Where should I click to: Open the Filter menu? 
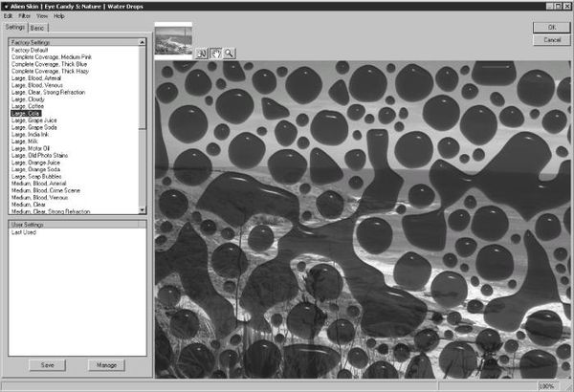(x=24, y=16)
